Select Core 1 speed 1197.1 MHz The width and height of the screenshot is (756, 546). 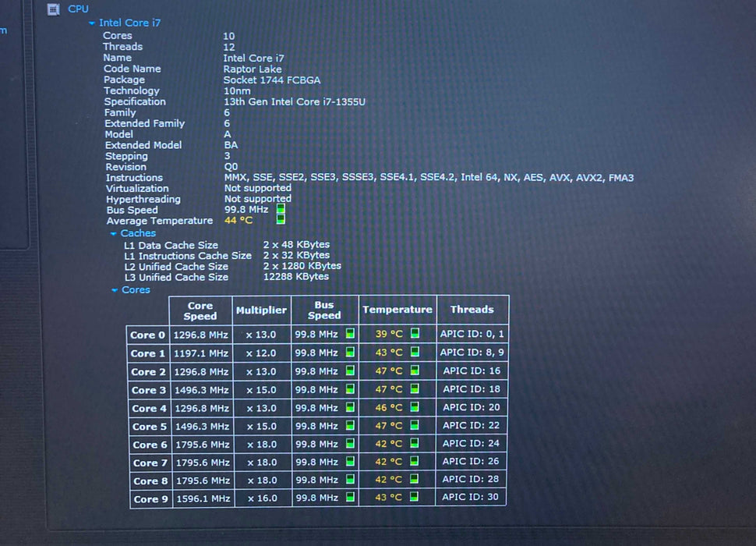[x=201, y=353]
